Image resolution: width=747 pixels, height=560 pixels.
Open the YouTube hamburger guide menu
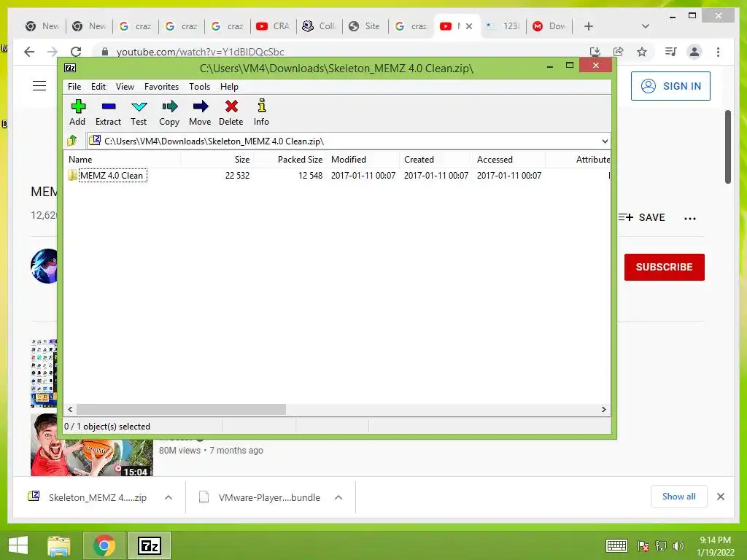point(39,86)
